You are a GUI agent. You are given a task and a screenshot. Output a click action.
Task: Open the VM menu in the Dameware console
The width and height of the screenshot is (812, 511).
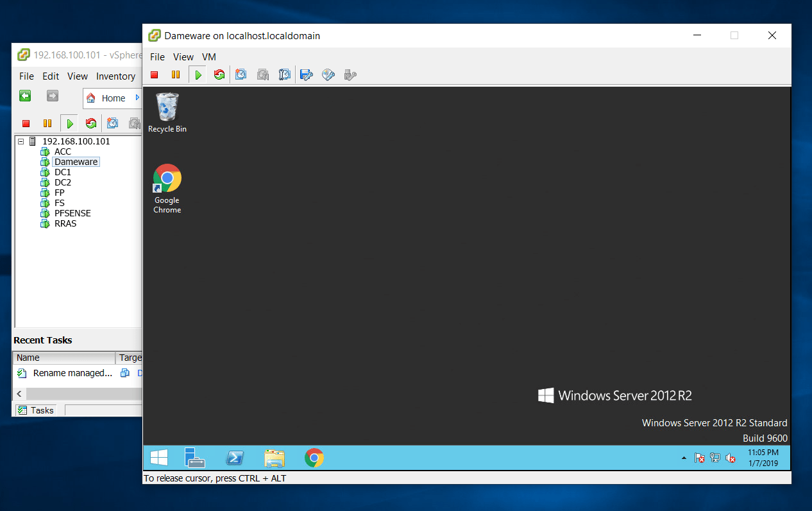click(x=209, y=57)
